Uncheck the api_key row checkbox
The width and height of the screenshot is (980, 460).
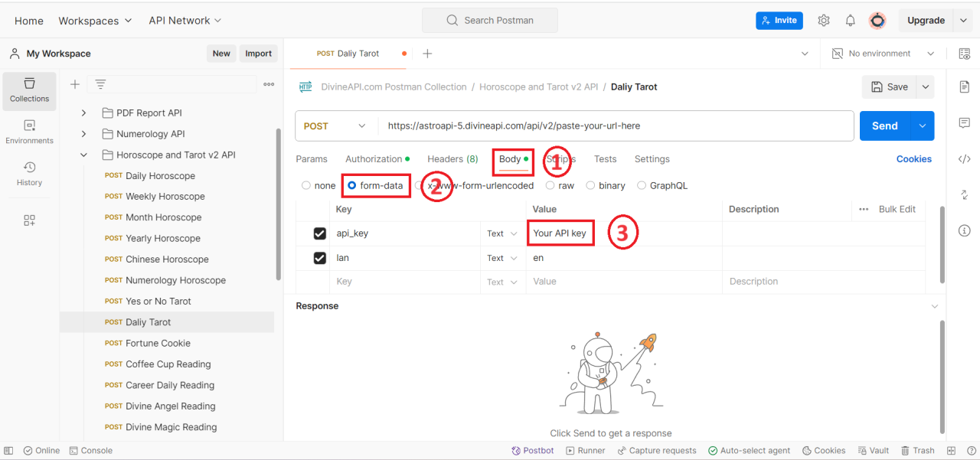click(x=320, y=233)
